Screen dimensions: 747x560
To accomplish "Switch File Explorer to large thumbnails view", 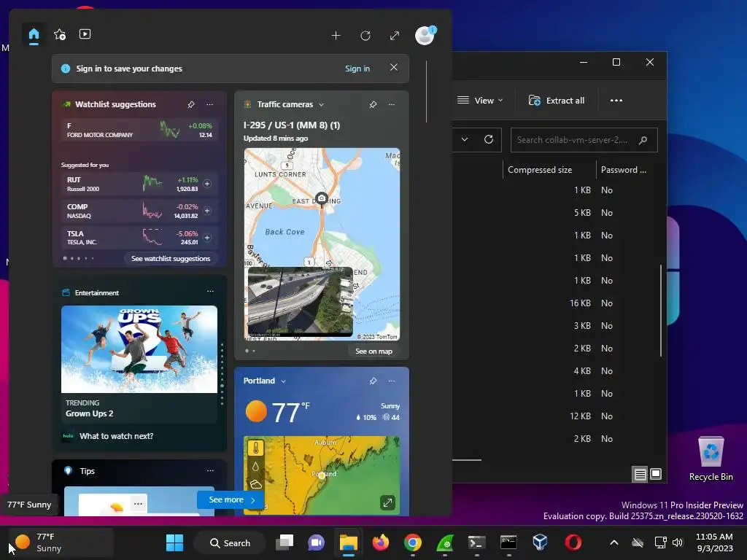I will [656, 474].
